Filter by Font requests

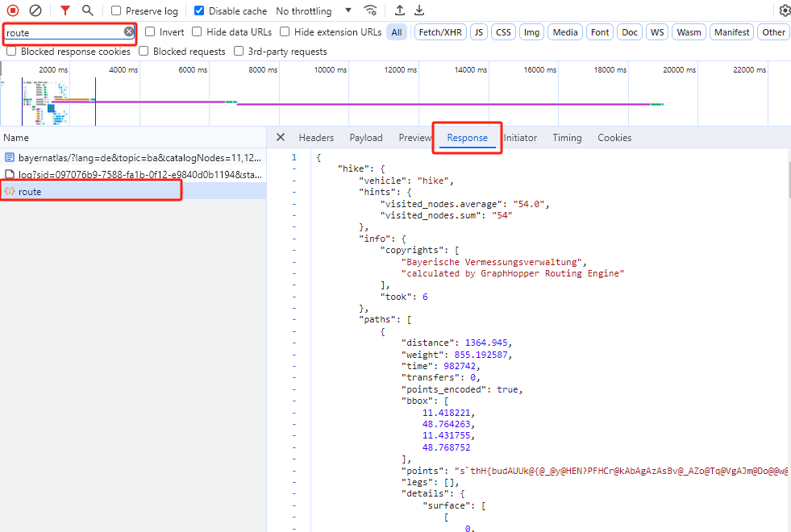[x=599, y=32]
